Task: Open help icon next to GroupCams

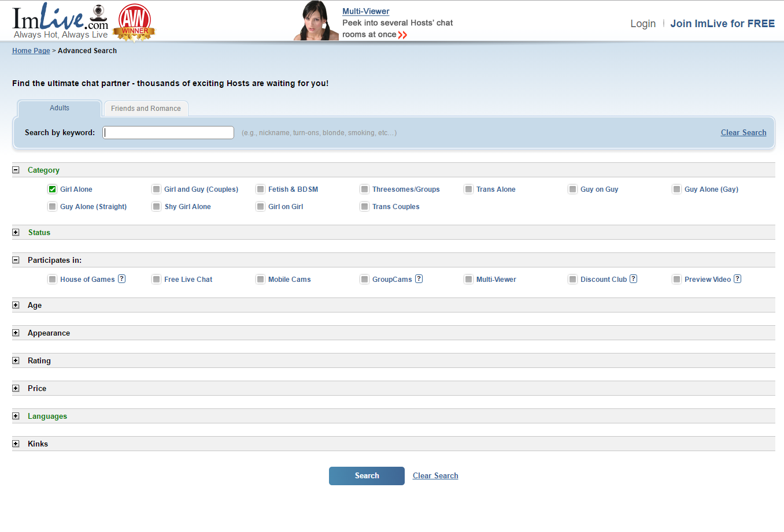Action: tap(419, 278)
